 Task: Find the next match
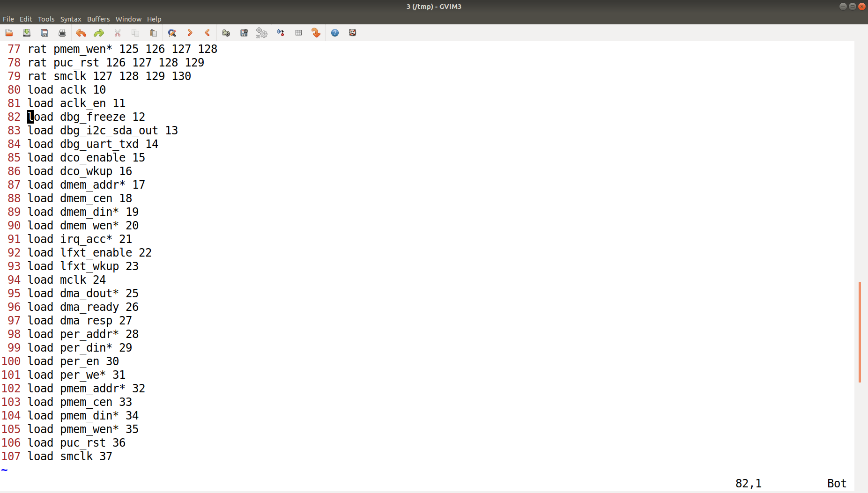coord(189,33)
